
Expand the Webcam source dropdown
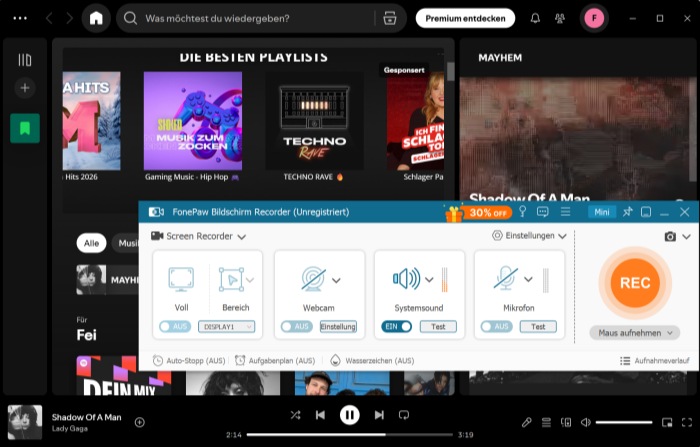click(336, 280)
